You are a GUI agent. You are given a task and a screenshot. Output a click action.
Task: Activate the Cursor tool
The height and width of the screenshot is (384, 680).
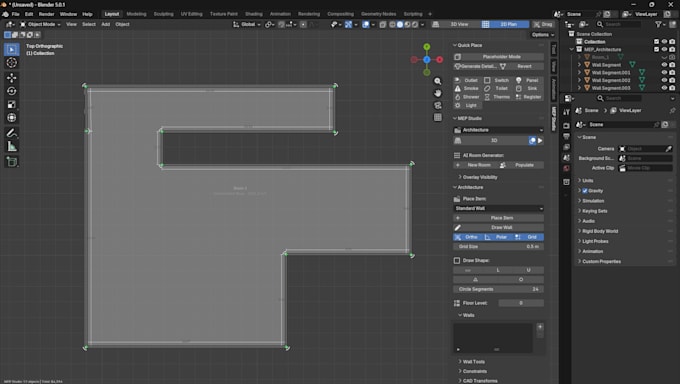(x=12, y=63)
